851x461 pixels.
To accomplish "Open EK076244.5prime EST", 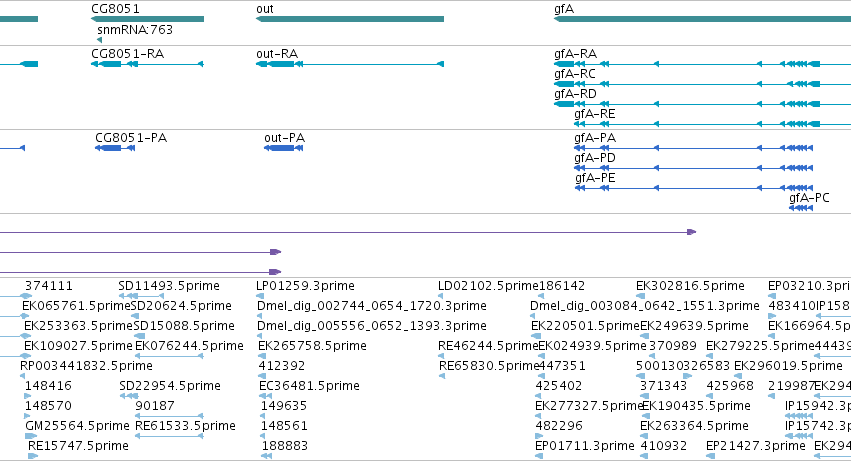I will 189,346.
